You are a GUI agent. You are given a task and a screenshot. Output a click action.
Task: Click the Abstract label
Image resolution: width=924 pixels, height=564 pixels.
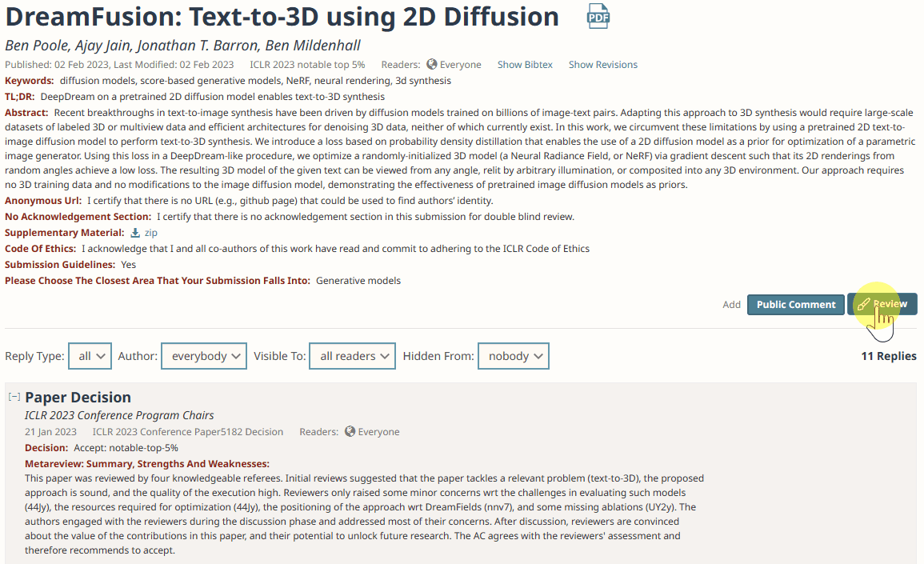(26, 113)
